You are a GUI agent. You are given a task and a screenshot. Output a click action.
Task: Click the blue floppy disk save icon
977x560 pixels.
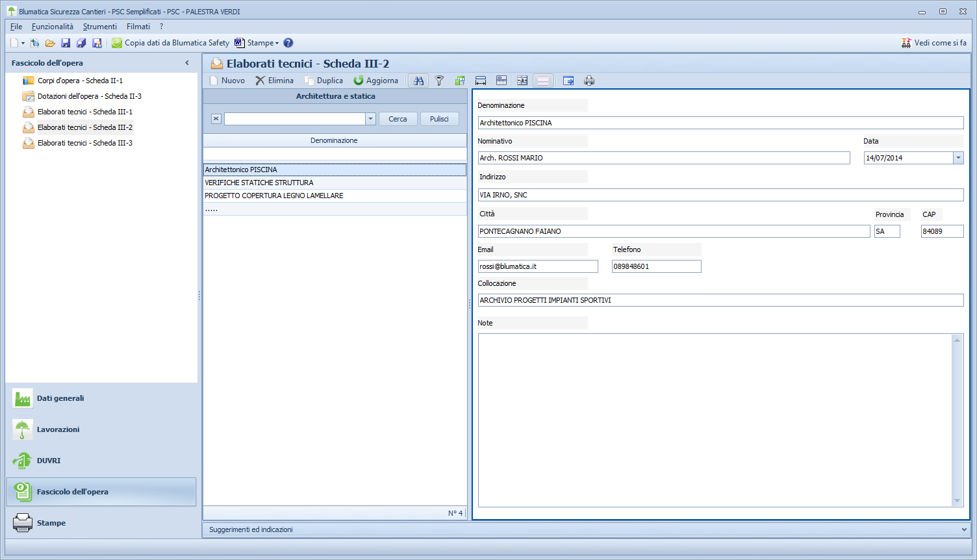click(x=66, y=43)
